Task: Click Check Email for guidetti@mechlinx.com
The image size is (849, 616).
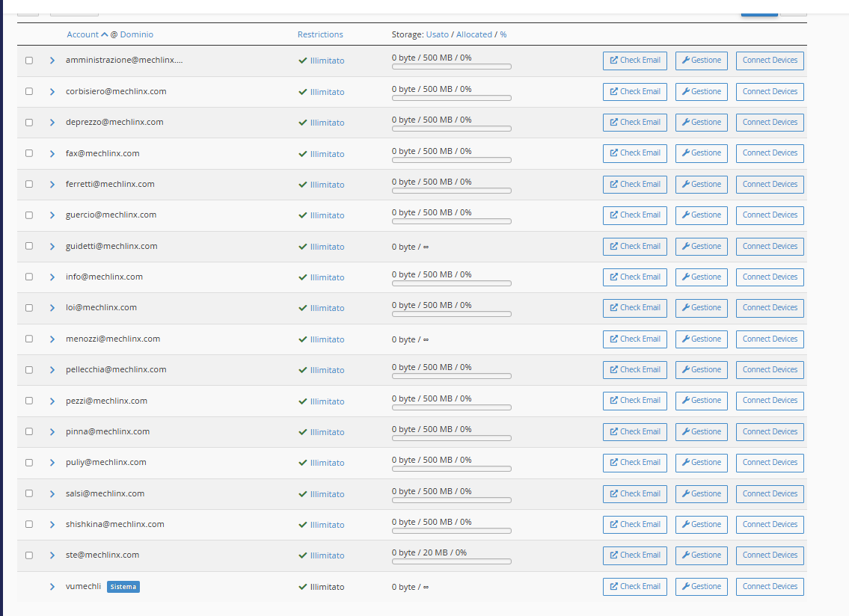Action: (x=634, y=247)
